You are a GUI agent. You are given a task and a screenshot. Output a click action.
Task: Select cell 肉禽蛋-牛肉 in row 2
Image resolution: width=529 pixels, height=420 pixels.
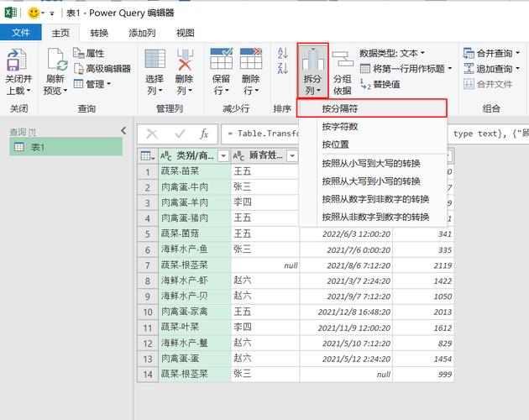click(x=195, y=187)
